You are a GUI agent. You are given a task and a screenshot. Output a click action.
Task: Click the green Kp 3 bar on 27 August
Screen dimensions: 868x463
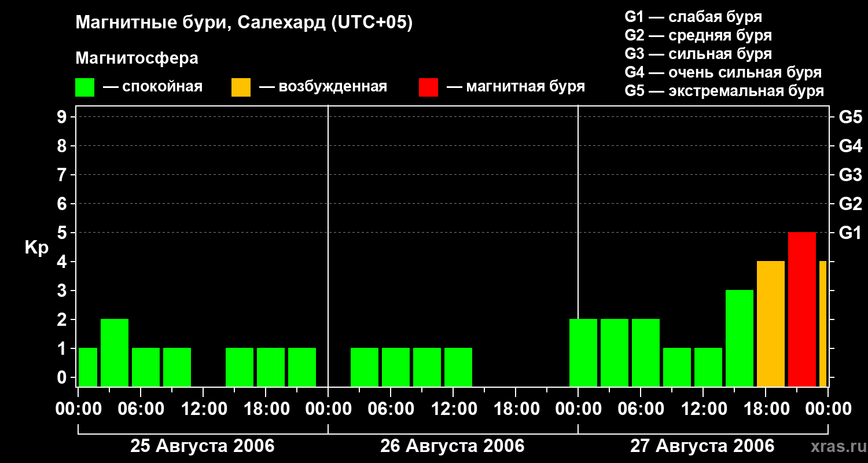(x=740, y=339)
